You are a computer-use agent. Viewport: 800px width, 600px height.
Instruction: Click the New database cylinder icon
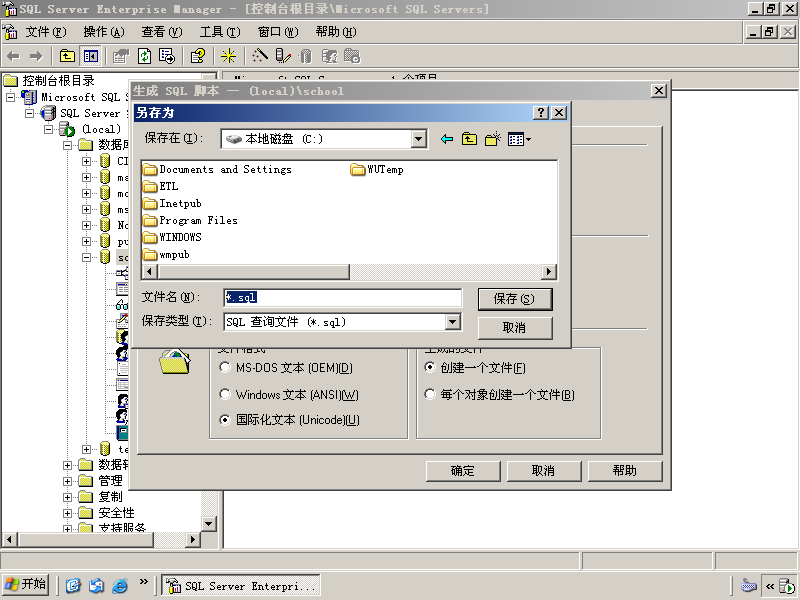click(305, 56)
